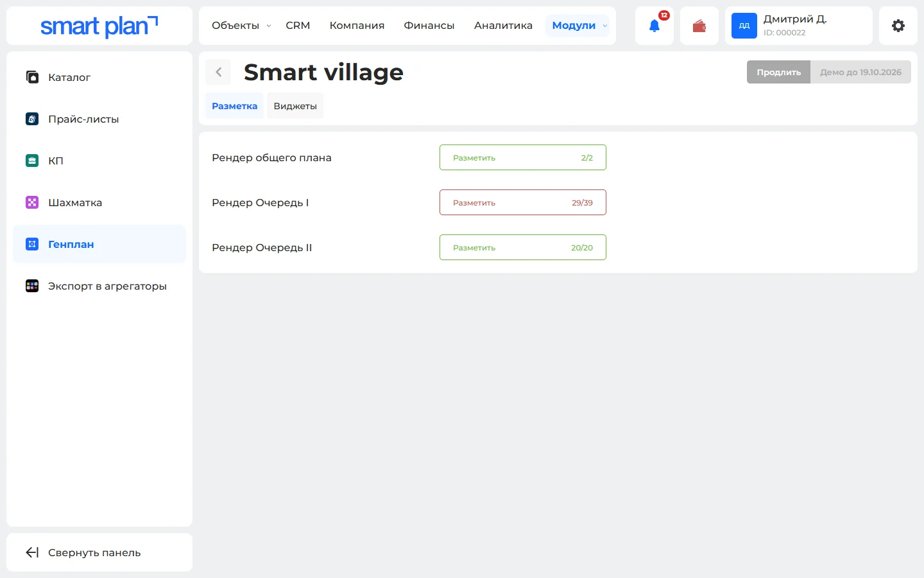
Task: Click the Каталог sidebar icon
Action: point(32,77)
